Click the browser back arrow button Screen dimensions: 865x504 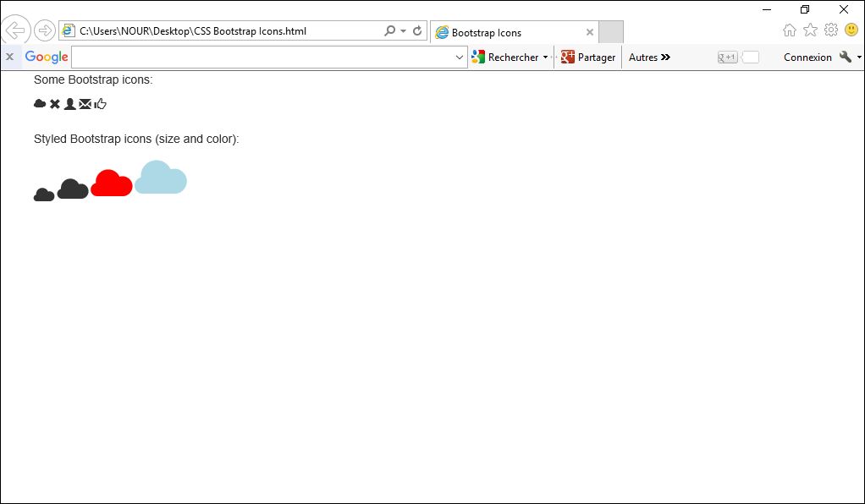click(x=15, y=30)
